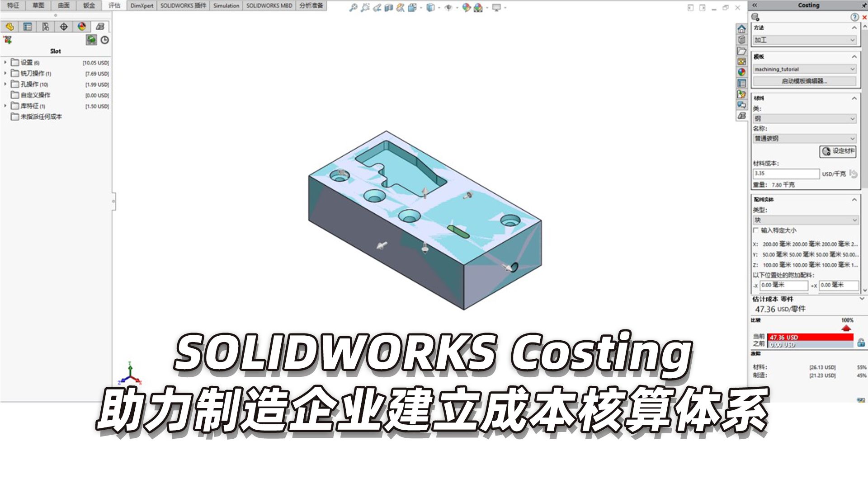Pin the Costing task pane
Screen dimensions: 868x488
point(863,5)
